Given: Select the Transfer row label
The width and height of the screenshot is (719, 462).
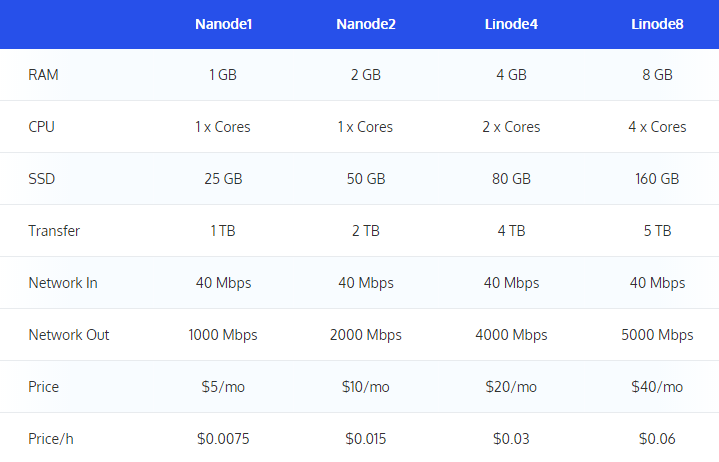Looking at the screenshot, I should click(54, 231).
